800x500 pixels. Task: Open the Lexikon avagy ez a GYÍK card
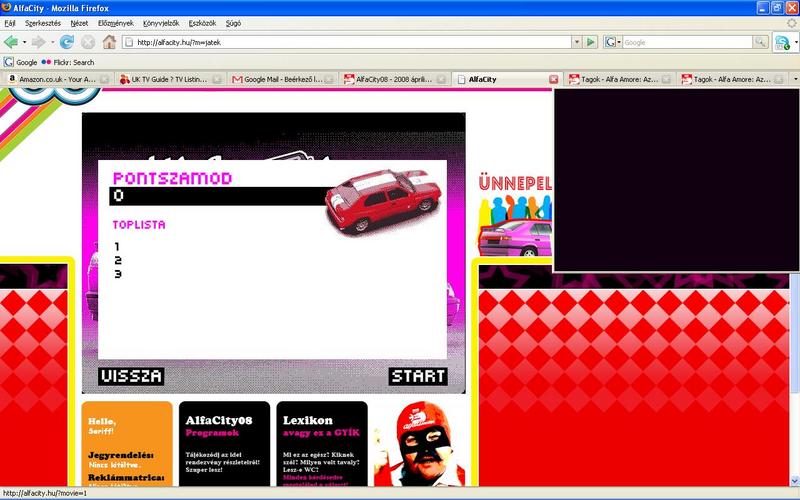tap(322, 444)
